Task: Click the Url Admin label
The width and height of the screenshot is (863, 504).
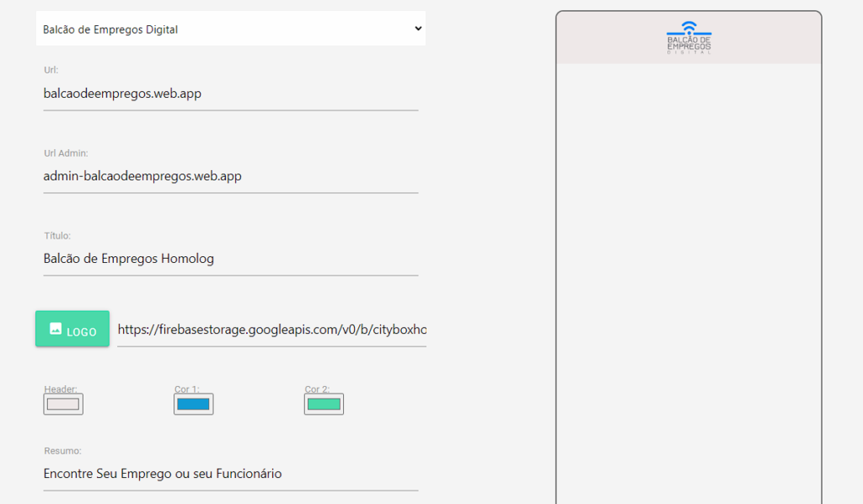Action: click(66, 153)
